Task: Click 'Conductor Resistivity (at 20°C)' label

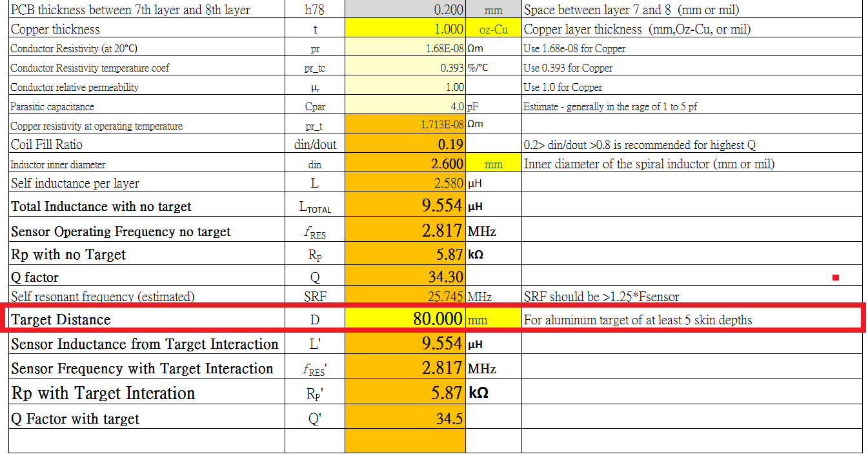Action: 74,48
